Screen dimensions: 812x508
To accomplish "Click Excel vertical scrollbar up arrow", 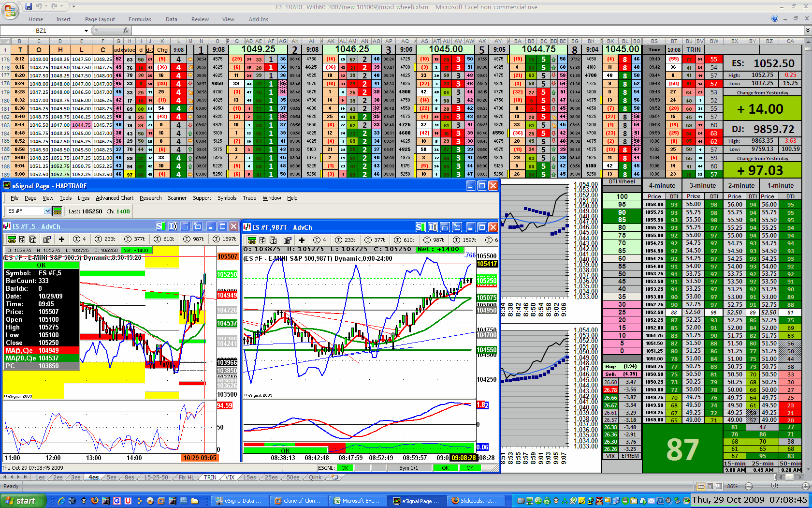I will 807,41.
